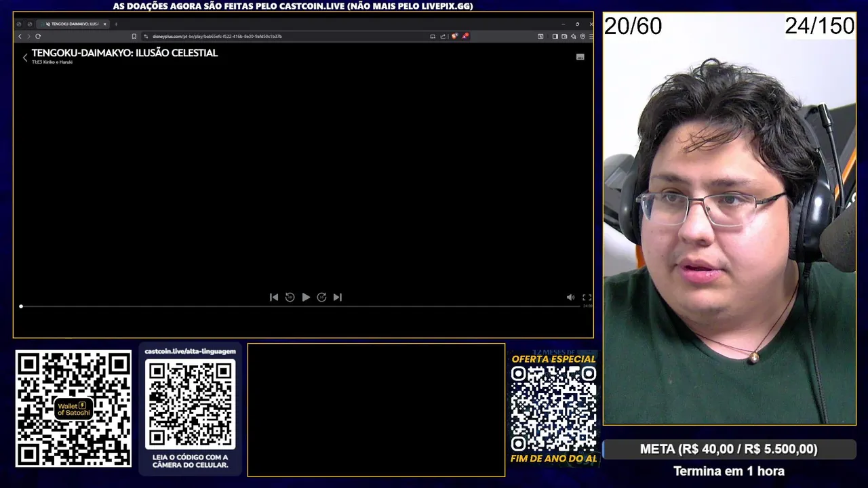Open Leo AI assistant icon
The height and width of the screenshot is (488, 868).
pos(574,37)
